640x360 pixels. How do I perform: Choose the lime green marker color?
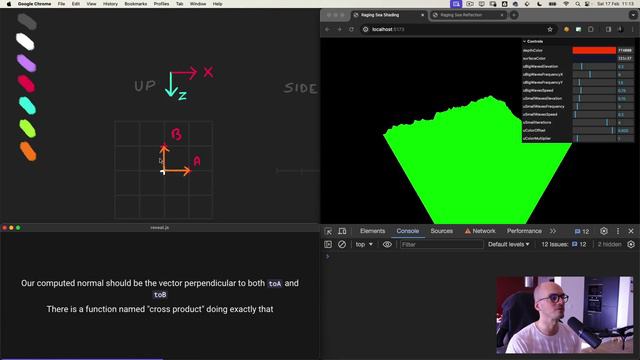click(x=27, y=129)
